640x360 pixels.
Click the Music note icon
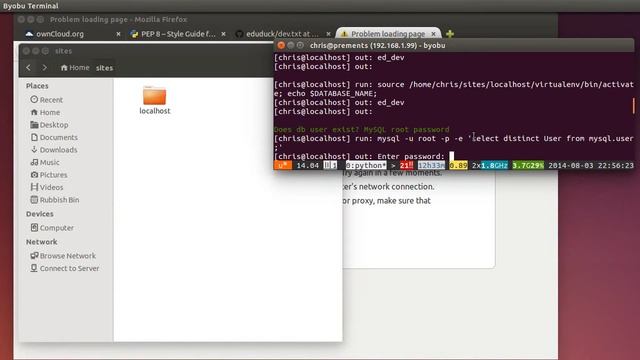tap(34, 162)
